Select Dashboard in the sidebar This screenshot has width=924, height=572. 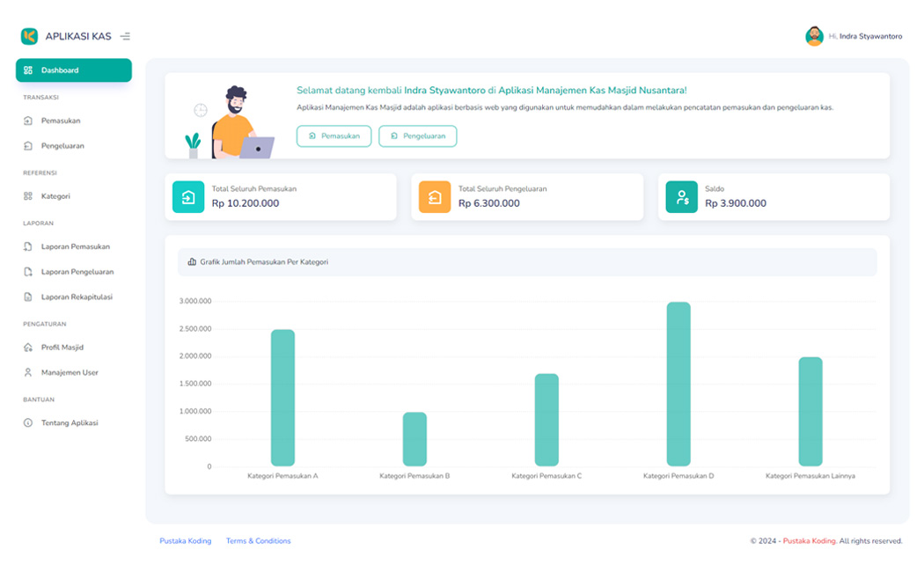pos(74,70)
